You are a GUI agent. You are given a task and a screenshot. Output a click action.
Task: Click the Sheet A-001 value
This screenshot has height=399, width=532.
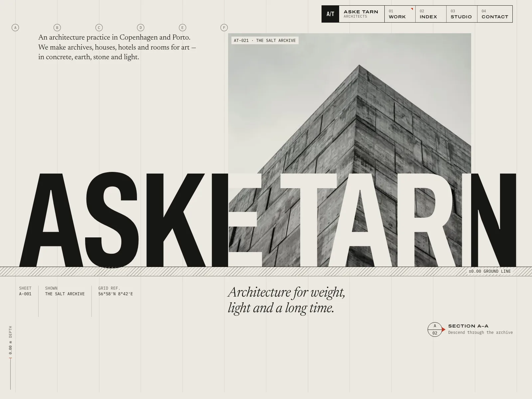point(25,294)
